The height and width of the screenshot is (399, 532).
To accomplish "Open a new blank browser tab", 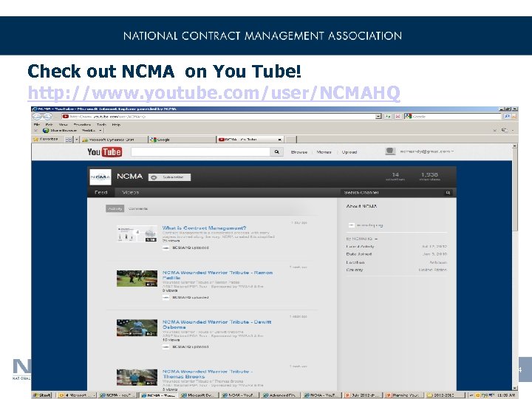I will point(290,140).
